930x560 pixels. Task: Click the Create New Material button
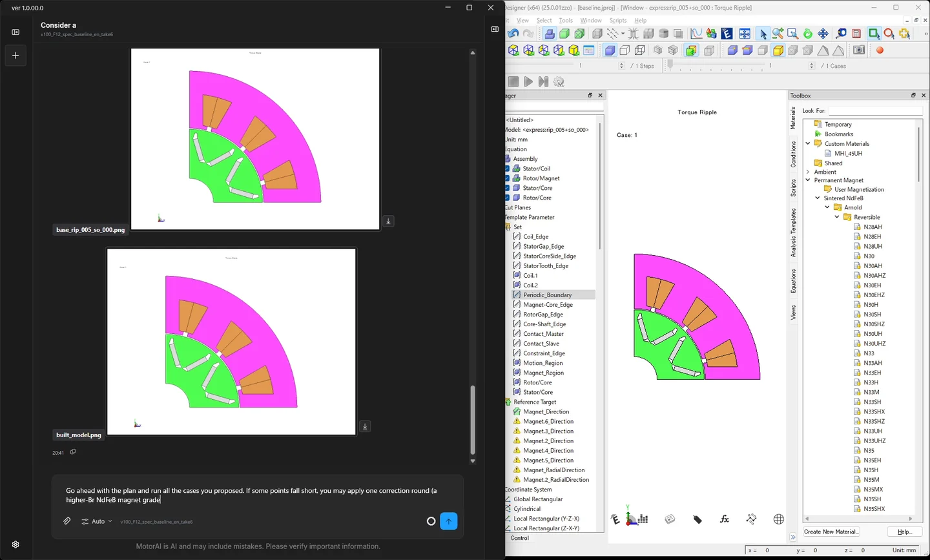pyautogui.click(x=831, y=532)
